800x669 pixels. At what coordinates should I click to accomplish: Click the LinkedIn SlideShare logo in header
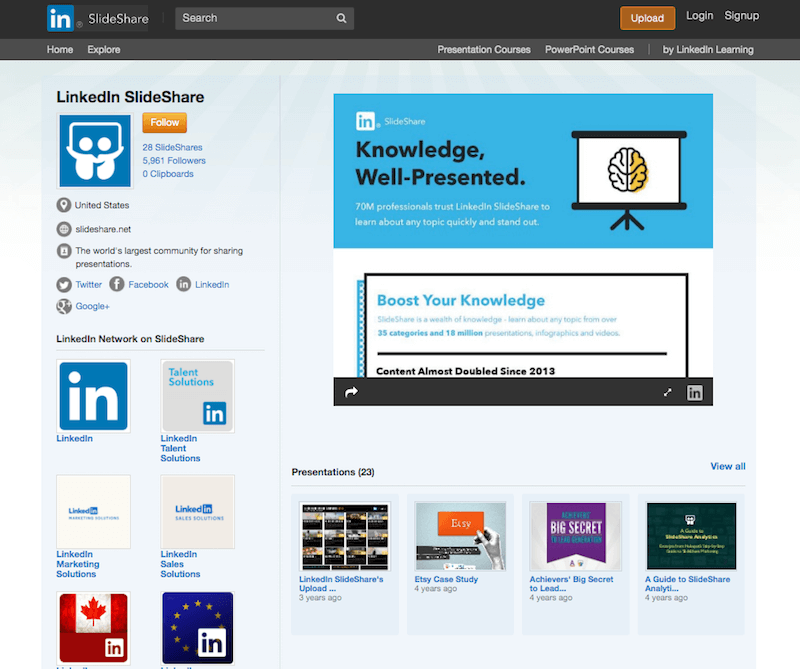click(x=97, y=18)
